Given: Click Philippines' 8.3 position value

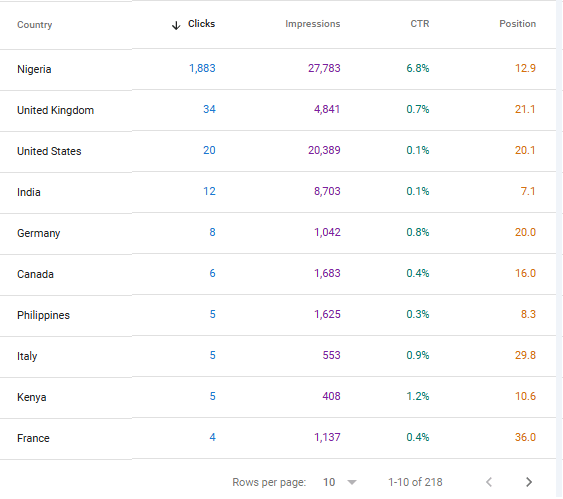Looking at the screenshot, I should click(528, 314).
